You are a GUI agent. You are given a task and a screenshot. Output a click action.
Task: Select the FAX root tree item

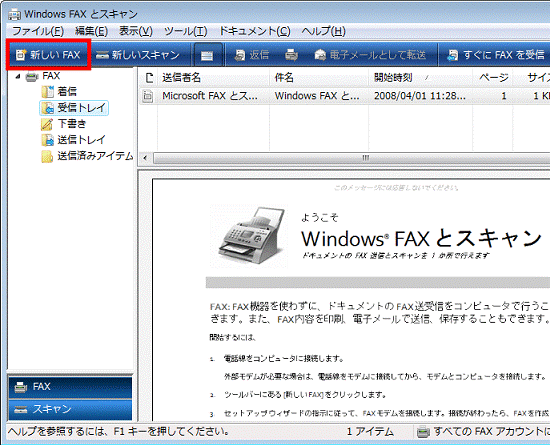(x=43, y=76)
